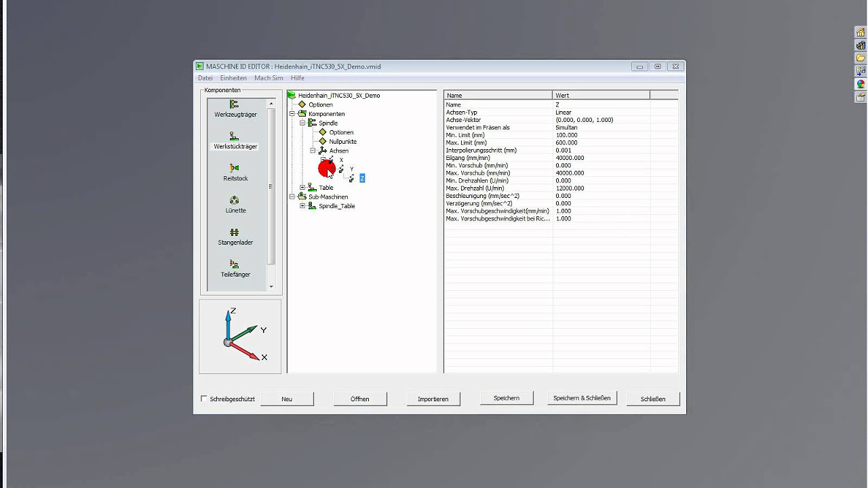This screenshot has height=488, width=868.
Task: Click the Heidenhain_iTNC530_5X_Demo machine root icon
Action: click(x=292, y=96)
